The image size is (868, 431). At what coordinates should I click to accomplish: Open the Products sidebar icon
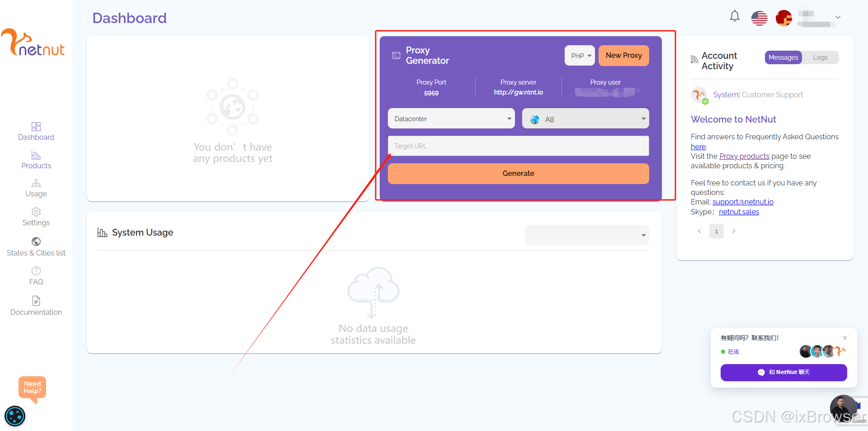tap(36, 155)
